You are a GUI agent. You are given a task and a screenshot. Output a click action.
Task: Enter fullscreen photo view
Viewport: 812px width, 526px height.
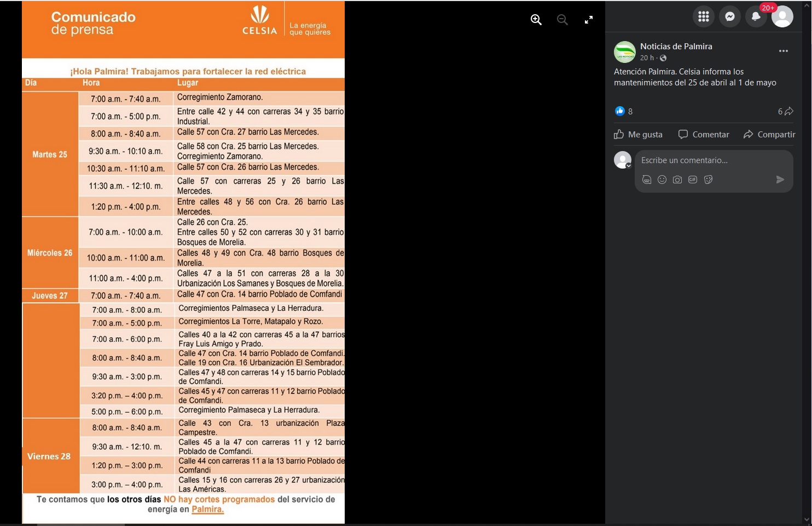coord(589,20)
